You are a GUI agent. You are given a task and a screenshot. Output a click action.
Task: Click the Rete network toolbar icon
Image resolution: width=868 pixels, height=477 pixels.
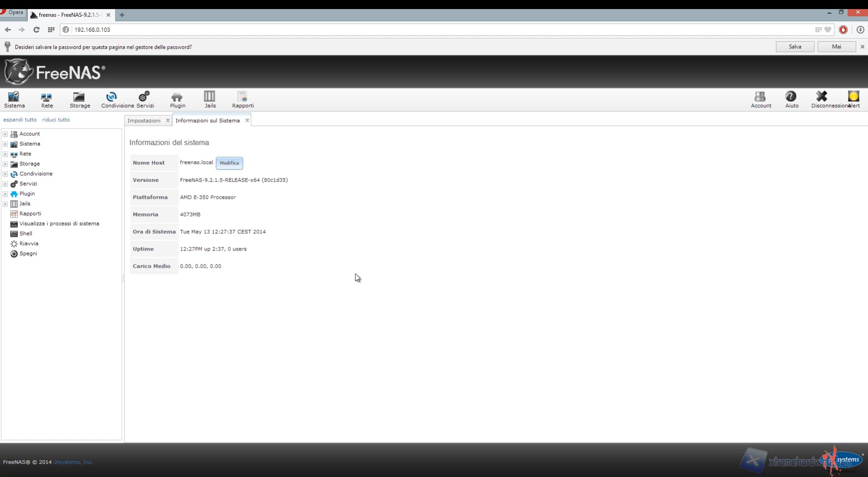[47, 99]
